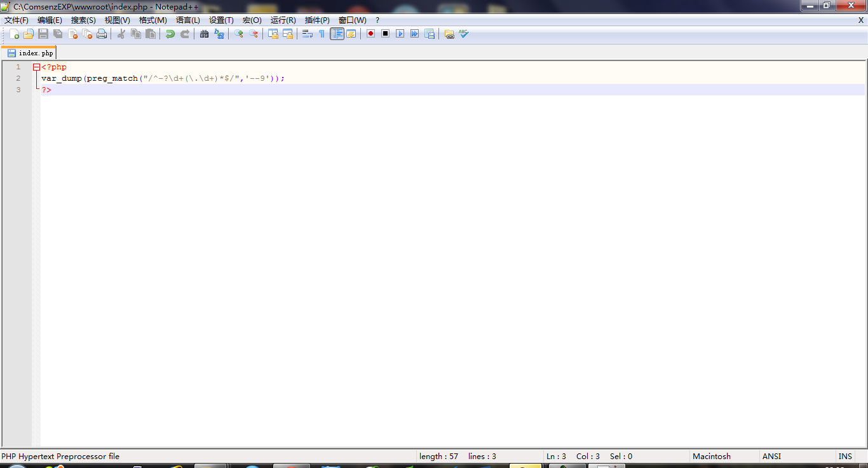868x468 pixels.
Task: Click the Print icon in toolbar
Action: coord(102,34)
